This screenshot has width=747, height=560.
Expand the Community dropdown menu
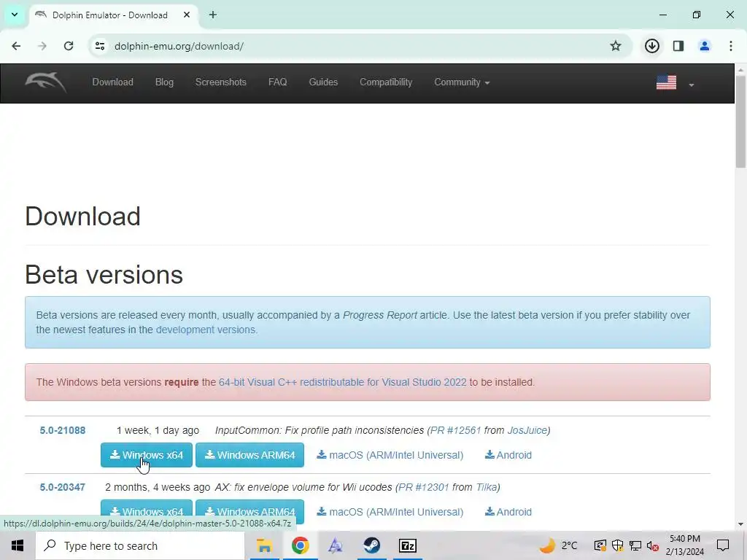point(462,82)
